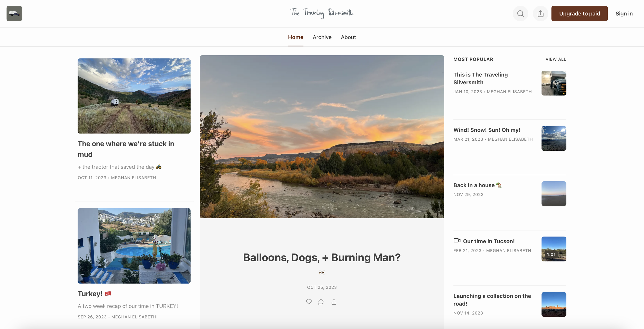Click the share icon in header
Screen dimensions: 644x329
click(540, 13)
